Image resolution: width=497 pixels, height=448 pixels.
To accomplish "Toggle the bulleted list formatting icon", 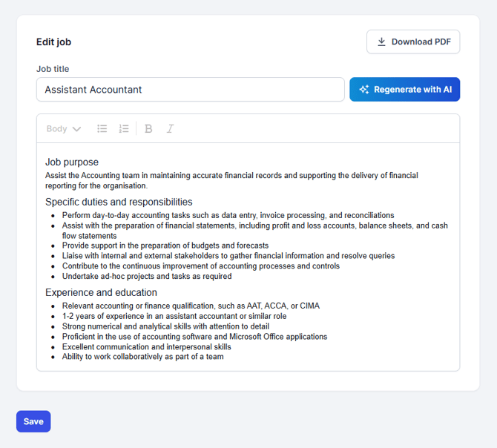I will [102, 128].
